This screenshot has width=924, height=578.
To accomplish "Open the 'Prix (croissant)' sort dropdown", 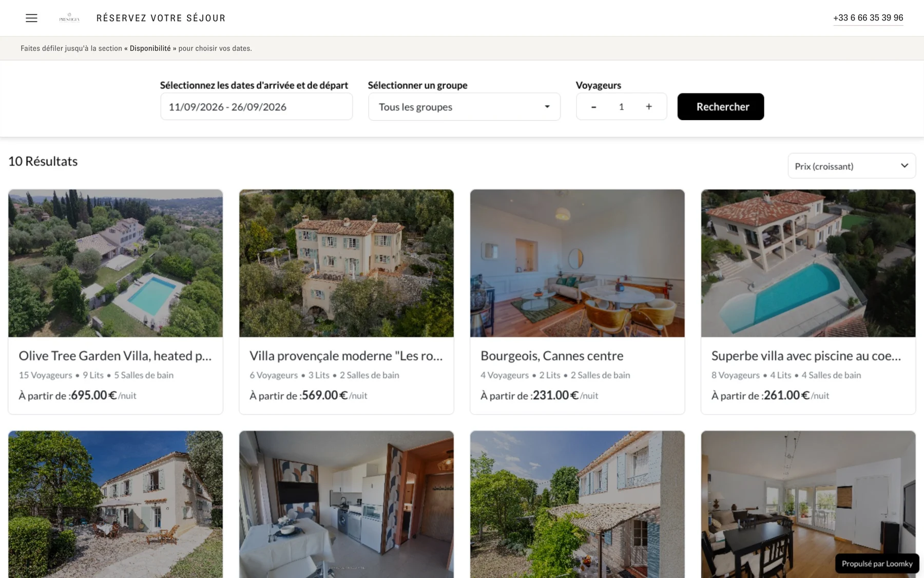I will pyautogui.click(x=852, y=166).
